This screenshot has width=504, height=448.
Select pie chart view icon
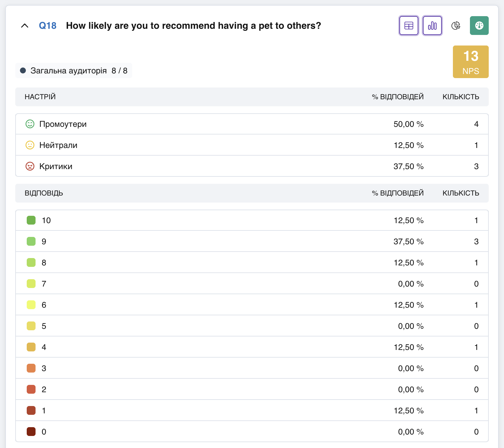pos(456,26)
